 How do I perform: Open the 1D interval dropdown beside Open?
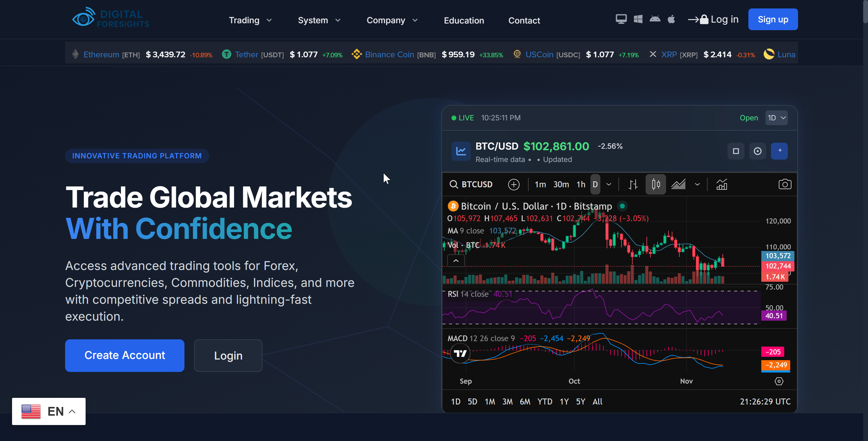tap(776, 118)
